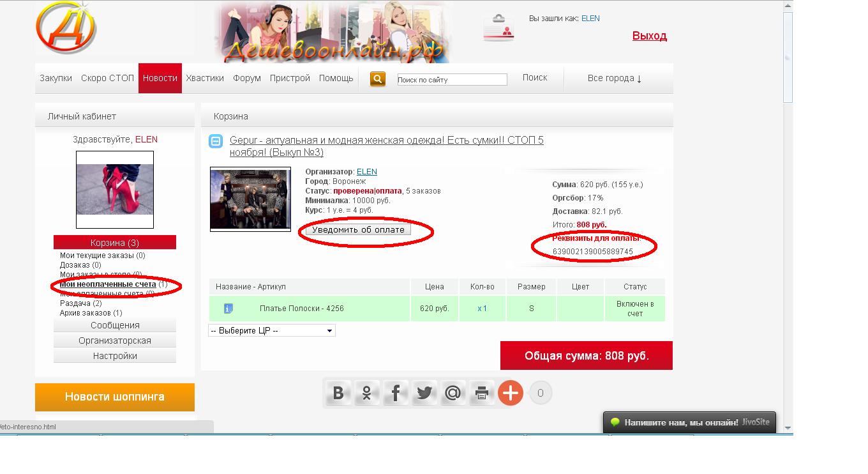Click the Gepur purchase thumbnail image
This screenshot has width=868, height=474.
pyautogui.click(x=251, y=199)
